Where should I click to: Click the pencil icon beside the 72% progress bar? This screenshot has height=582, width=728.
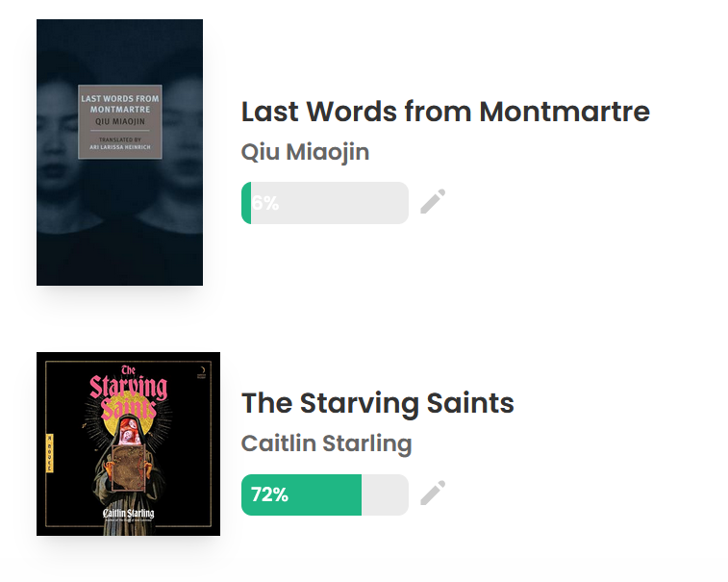[433, 493]
